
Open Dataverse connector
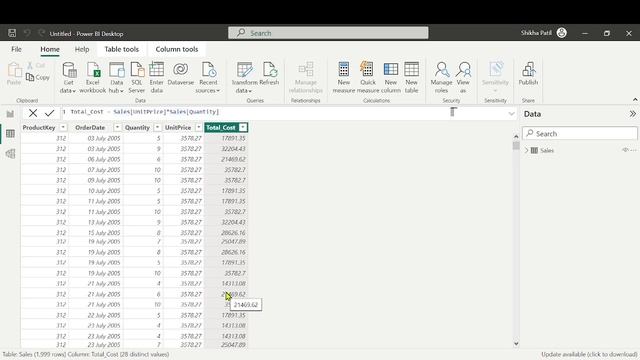pyautogui.click(x=180, y=73)
